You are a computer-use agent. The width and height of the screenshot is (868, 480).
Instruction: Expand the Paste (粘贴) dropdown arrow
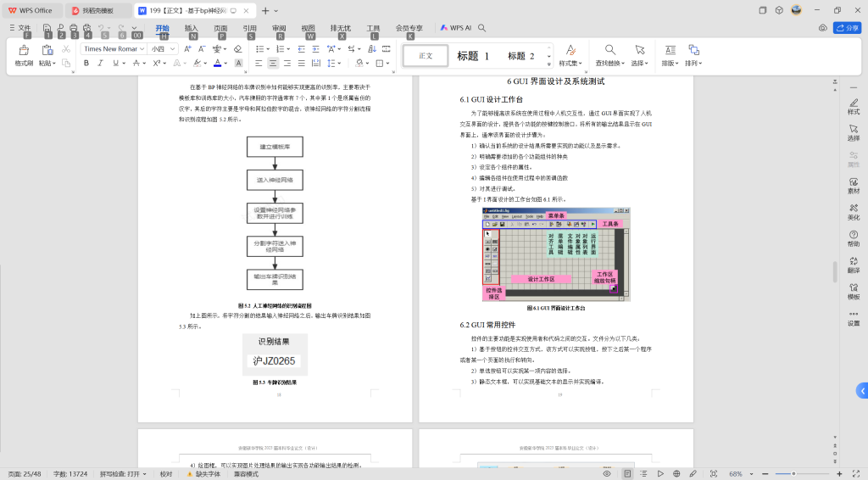point(53,64)
